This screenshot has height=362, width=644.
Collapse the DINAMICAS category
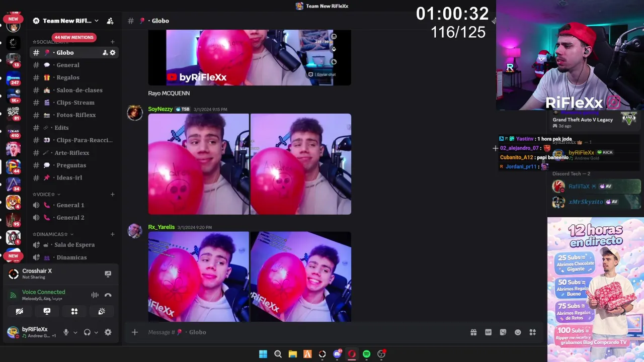(53, 234)
